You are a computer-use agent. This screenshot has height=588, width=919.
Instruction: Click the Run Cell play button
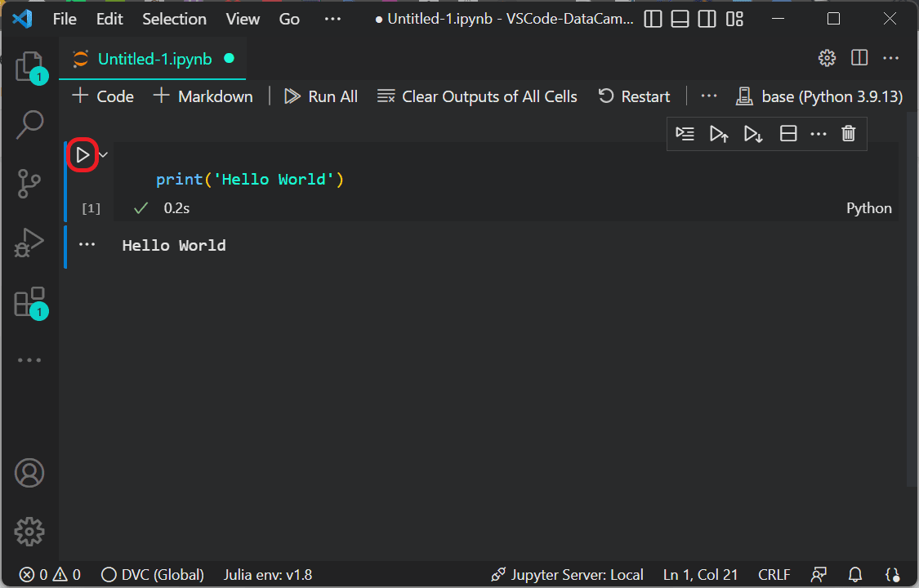(x=83, y=154)
